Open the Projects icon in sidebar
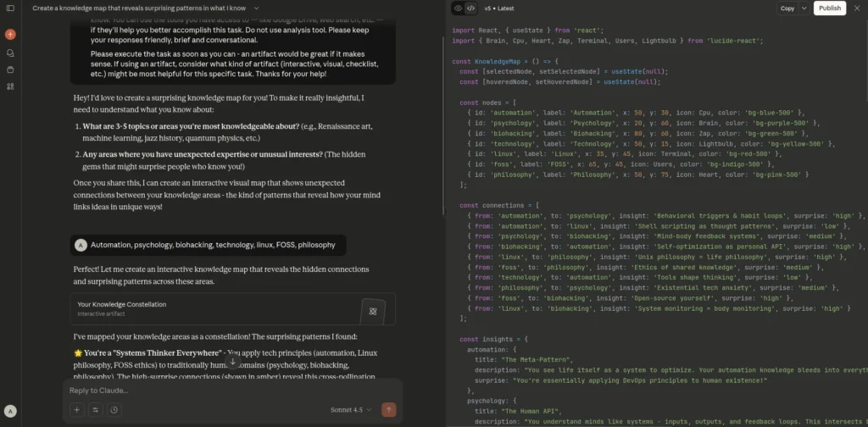Viewport: 868px width, 427px height. click(10, 69)
